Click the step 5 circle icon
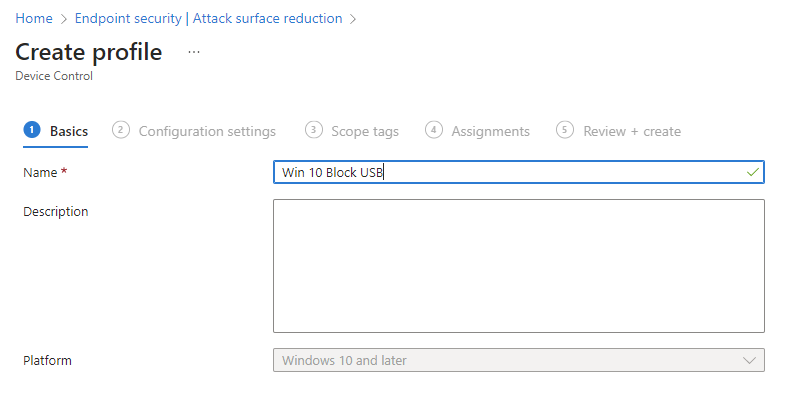The height and width of the screenshot is (403, 810). point(566,130)
